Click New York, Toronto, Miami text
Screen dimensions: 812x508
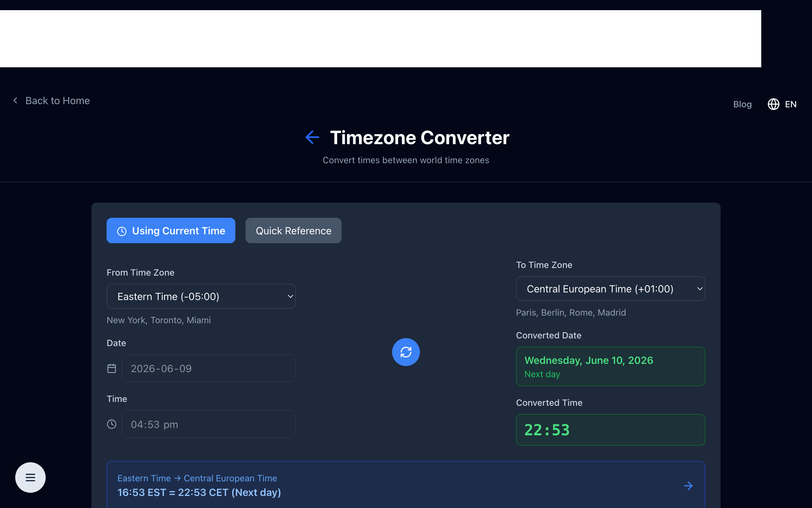pyautogui.click(x=159, y=320)
